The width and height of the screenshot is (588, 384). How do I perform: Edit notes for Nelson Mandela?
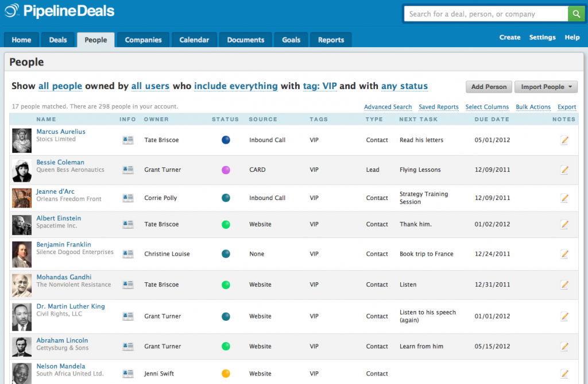coord(564,374)
